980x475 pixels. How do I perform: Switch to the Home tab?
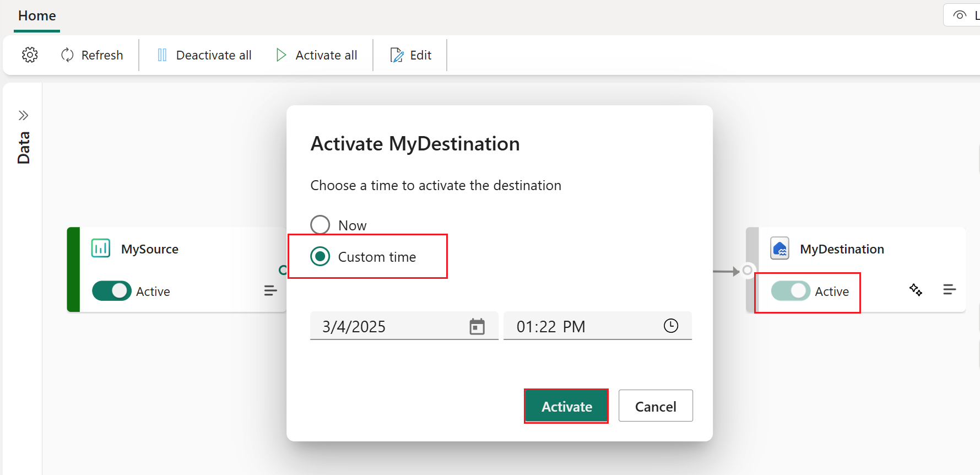click(x=37, y=15)
